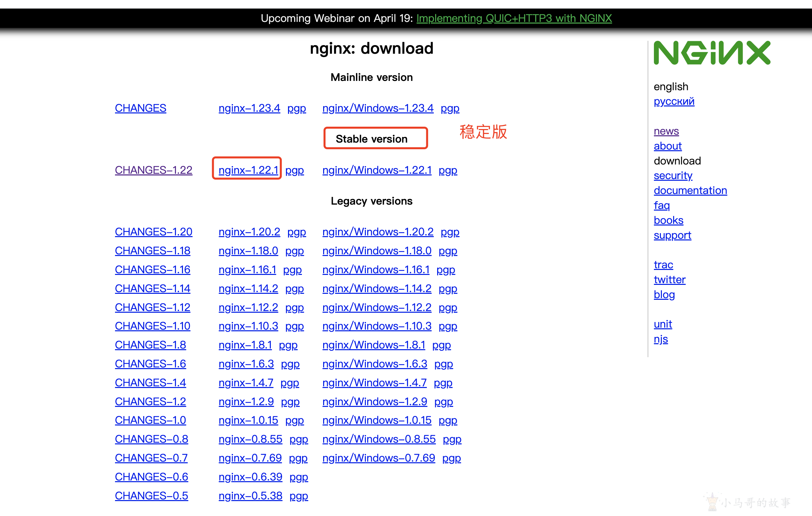Viewport: 812px width, 516px height.
Task: Open CHANGES-1.2 link
Action: click(150, 402)
